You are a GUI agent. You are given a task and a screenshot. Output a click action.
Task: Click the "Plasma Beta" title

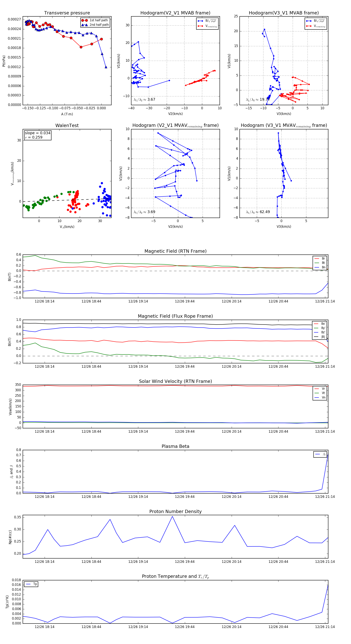pos(175,447)
